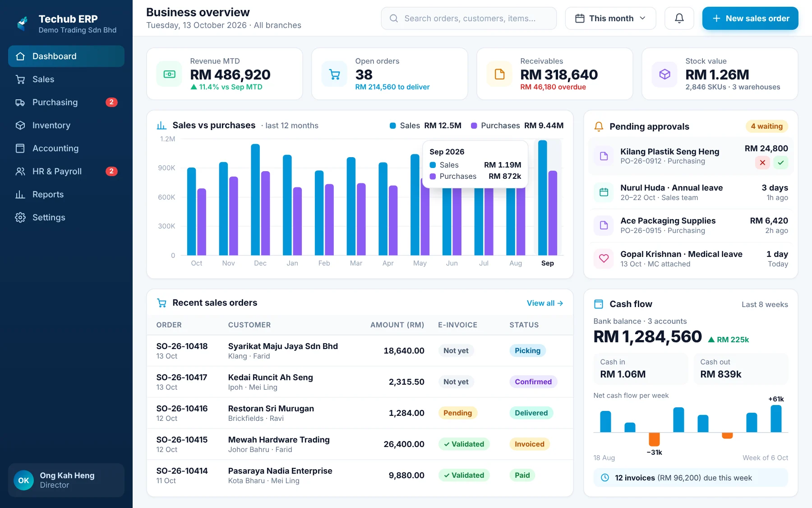This screenshot has width=812, height=508.
Task: Click Nurul Huda annual leave calendar icon
Action: [604, 192]
